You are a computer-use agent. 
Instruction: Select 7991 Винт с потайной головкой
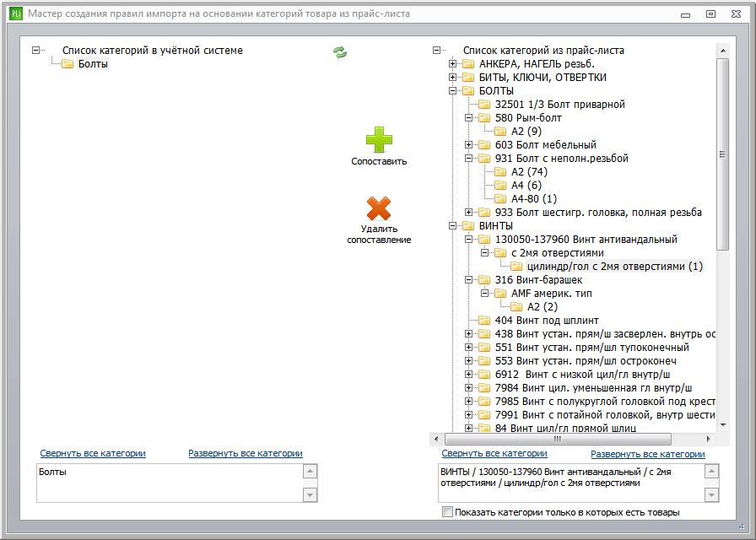pos(605,414)
